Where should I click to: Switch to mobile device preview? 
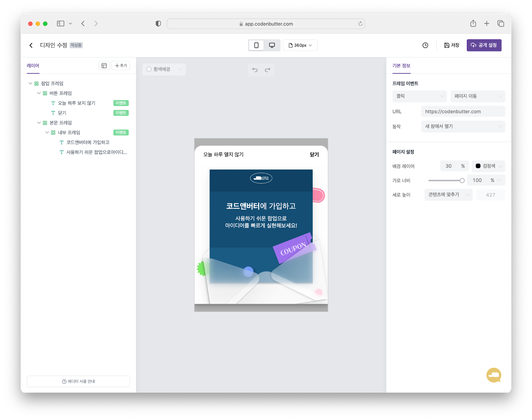[256, 45]
